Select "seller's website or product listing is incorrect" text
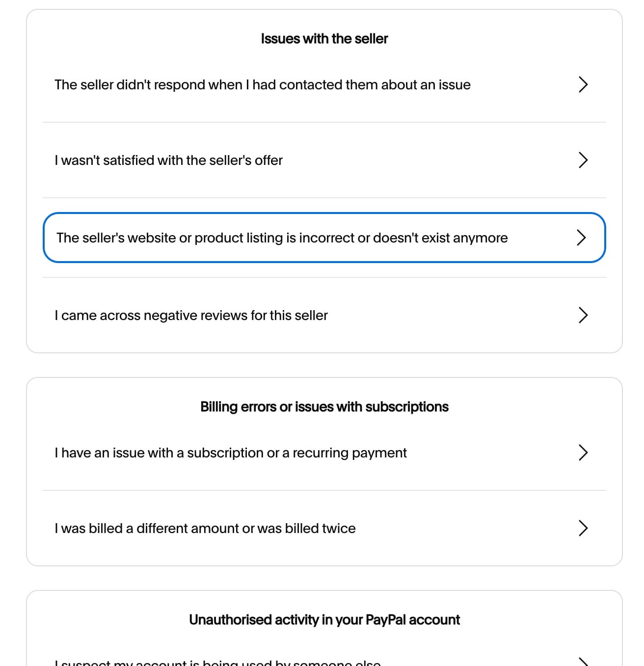Image resolution: width=644 pixels, height=666 pixels. pyautogui.click(x=282, y=238)
